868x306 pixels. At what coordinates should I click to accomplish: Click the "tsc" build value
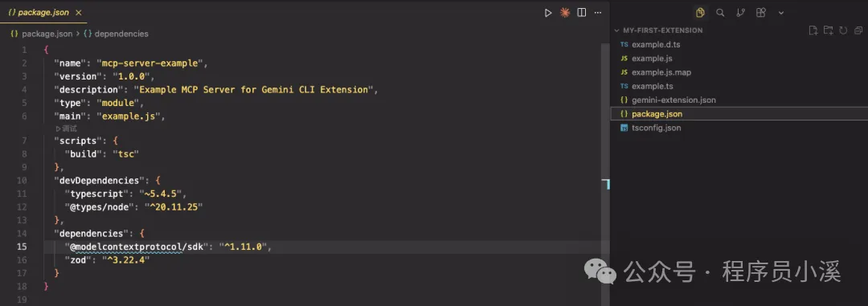click(125, 154)
